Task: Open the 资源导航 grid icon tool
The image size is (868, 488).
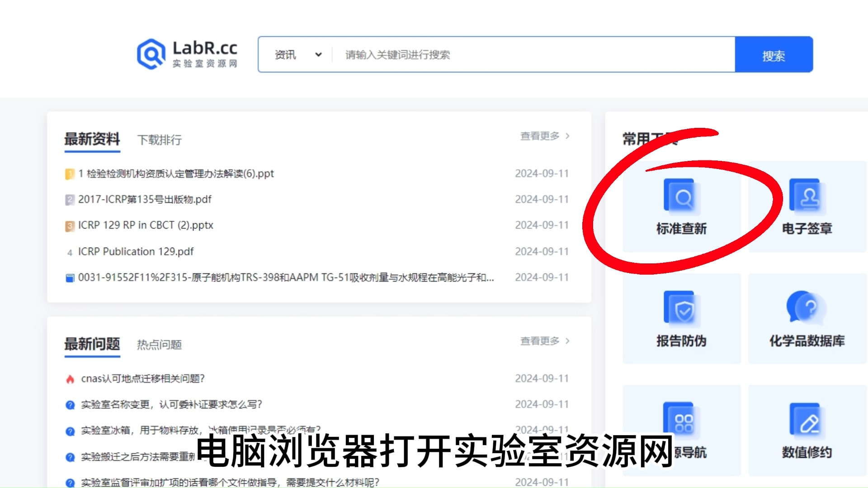Action: pyautogui.click(x=682, y=430)
